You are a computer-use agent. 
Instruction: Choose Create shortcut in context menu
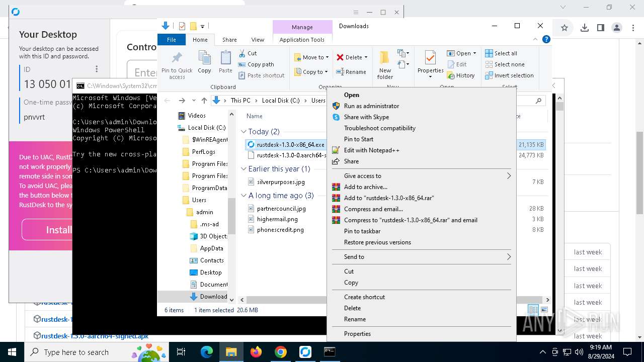point(364,297)
